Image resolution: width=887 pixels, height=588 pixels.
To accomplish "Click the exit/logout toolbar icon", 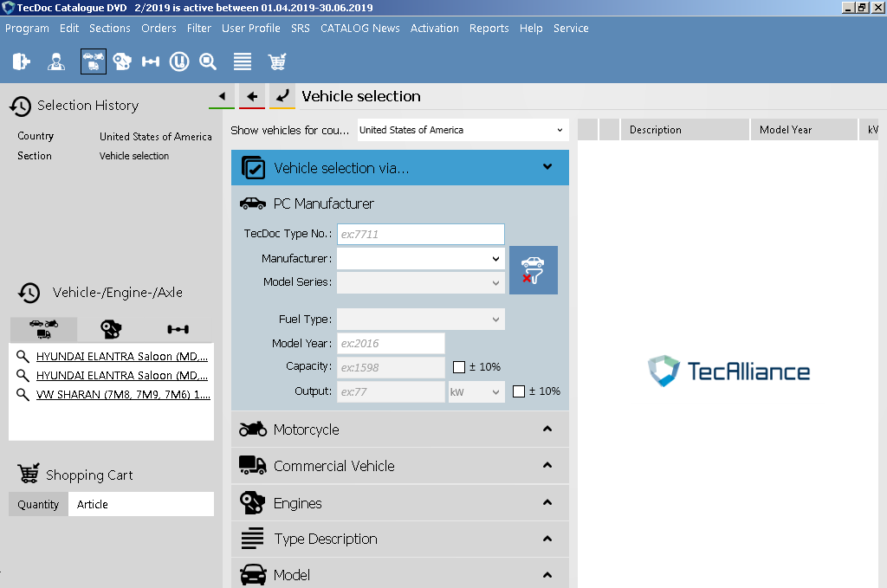I will pos(21,61).
